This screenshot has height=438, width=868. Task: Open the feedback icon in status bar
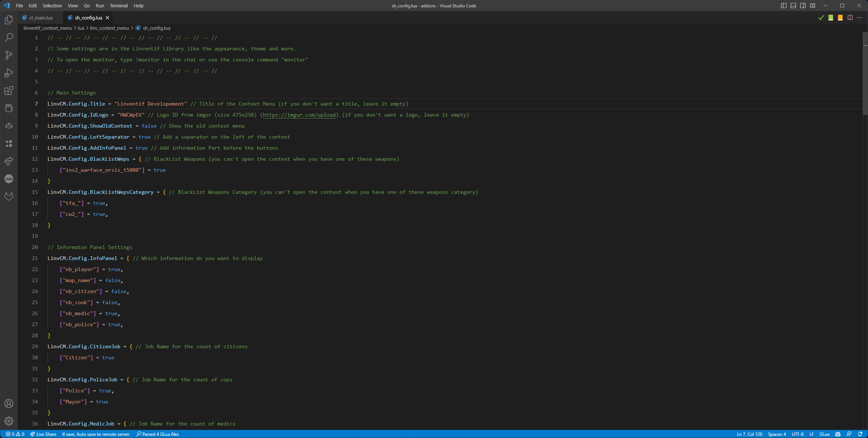849,434
